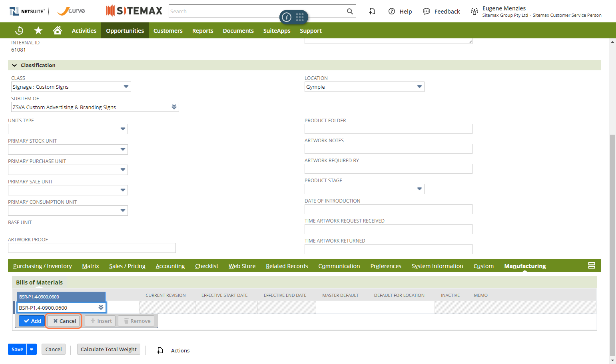
Task: Go to the Home dashboard icon
Action: click(58, 30)
